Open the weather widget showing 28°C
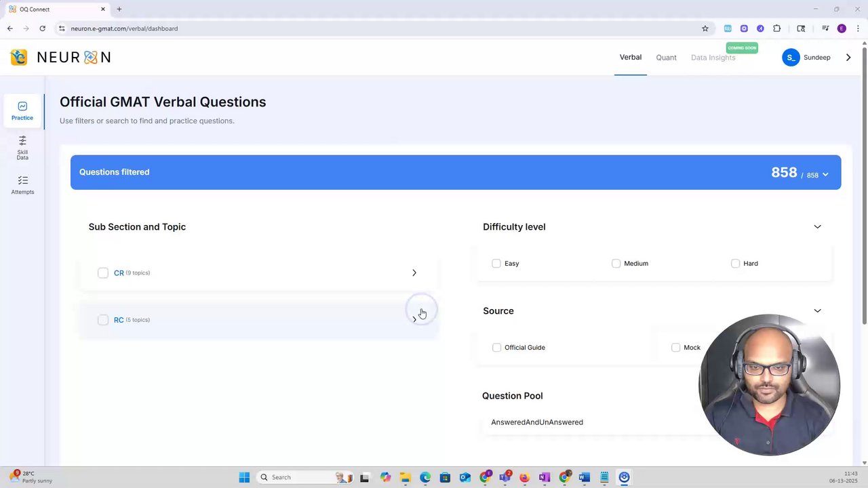This screenshot has width=868, height=488. pos(31,477)
